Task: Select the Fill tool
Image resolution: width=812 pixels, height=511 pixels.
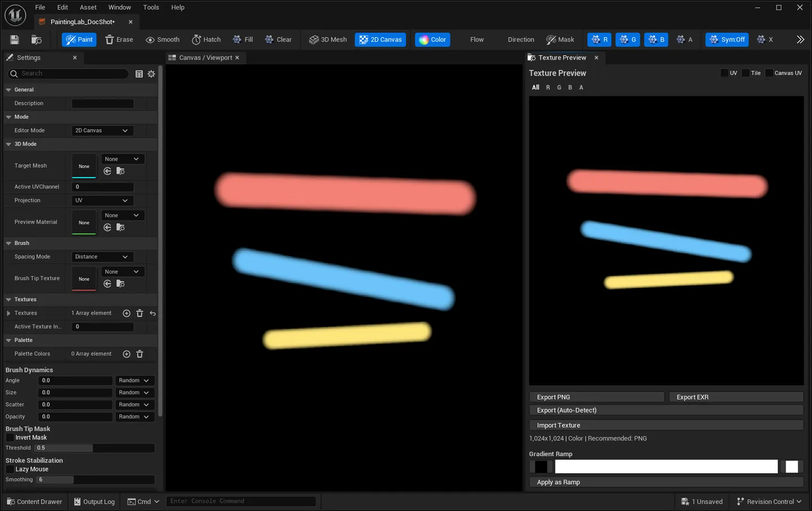Action: [243, 39]
